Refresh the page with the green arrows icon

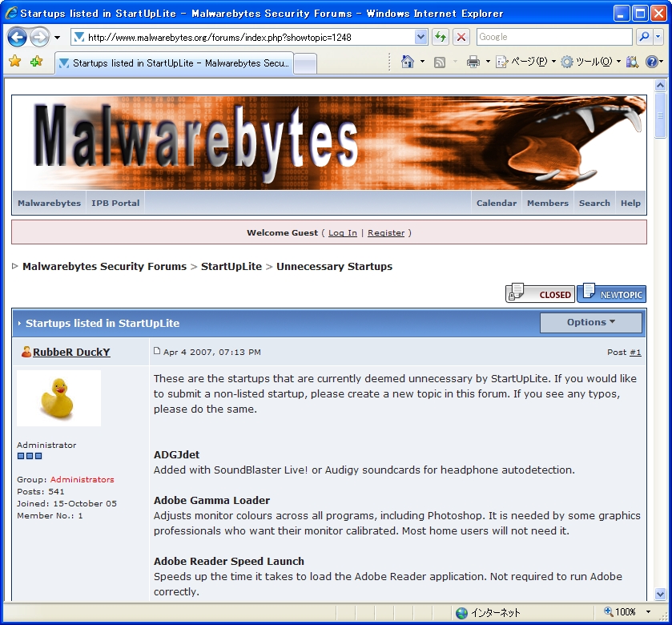[x=441, y=38]
